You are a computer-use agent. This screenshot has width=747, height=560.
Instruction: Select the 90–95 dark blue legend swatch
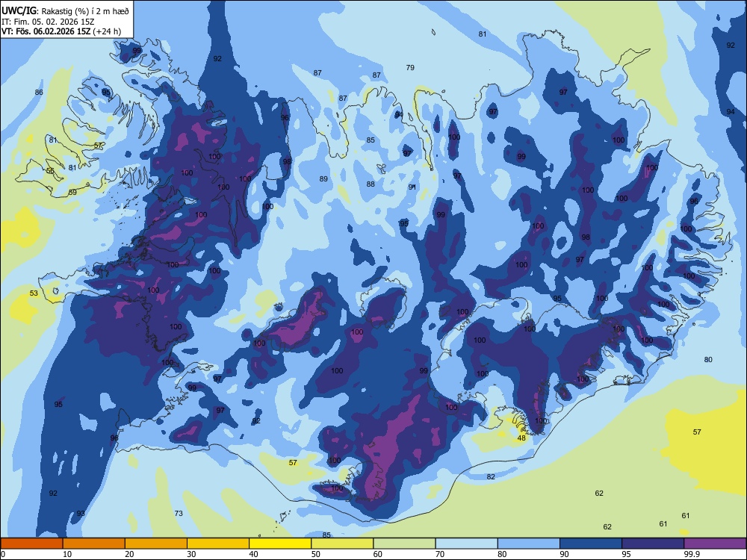(591, 544)
